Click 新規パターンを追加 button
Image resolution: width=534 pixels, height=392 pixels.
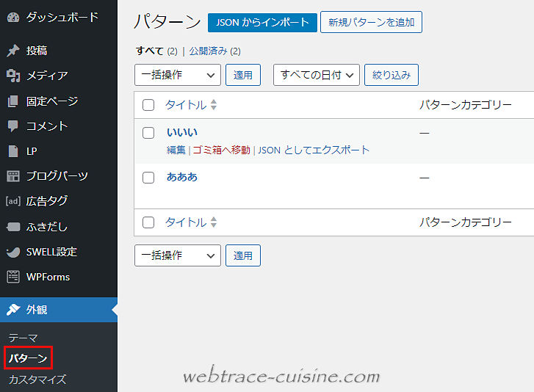click(371, 23)
